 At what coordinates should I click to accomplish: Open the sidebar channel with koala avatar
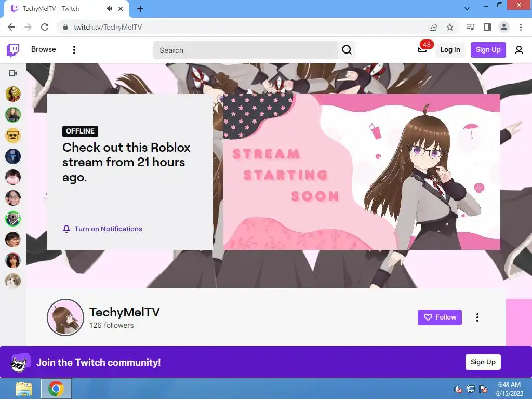(13, 219)
